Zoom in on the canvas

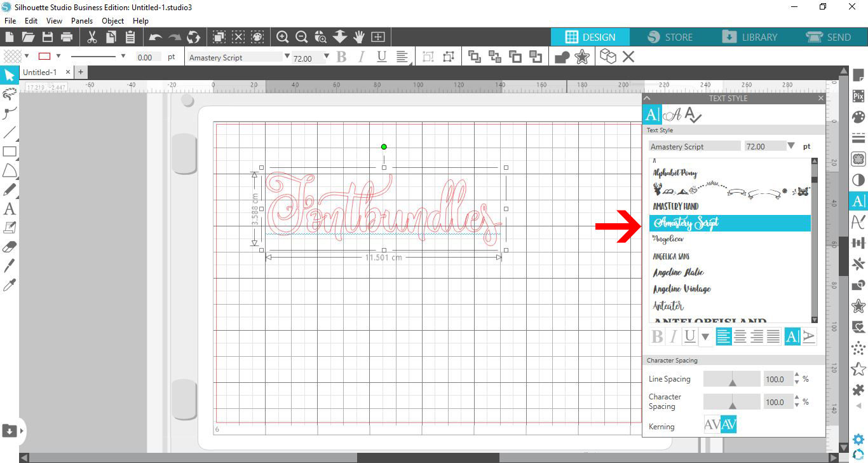coord(283,37)
